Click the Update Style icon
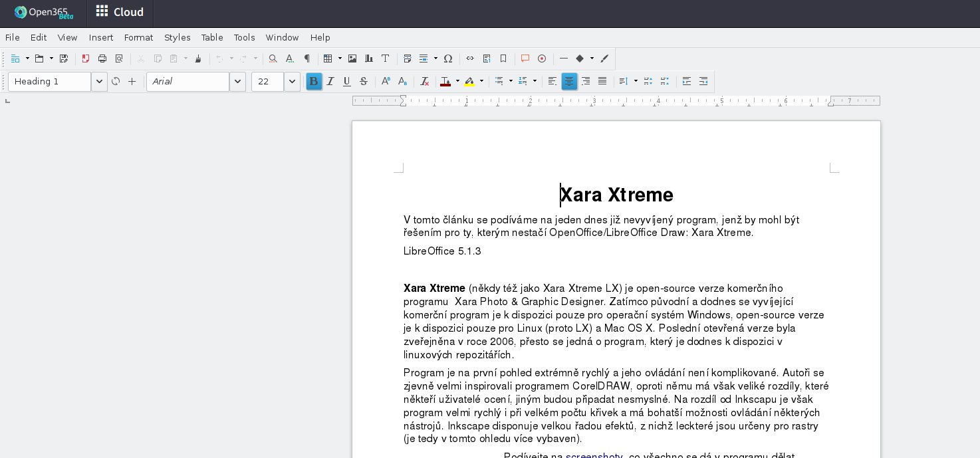The width and height of the screenshot is (980, 458). pos(116,81)
